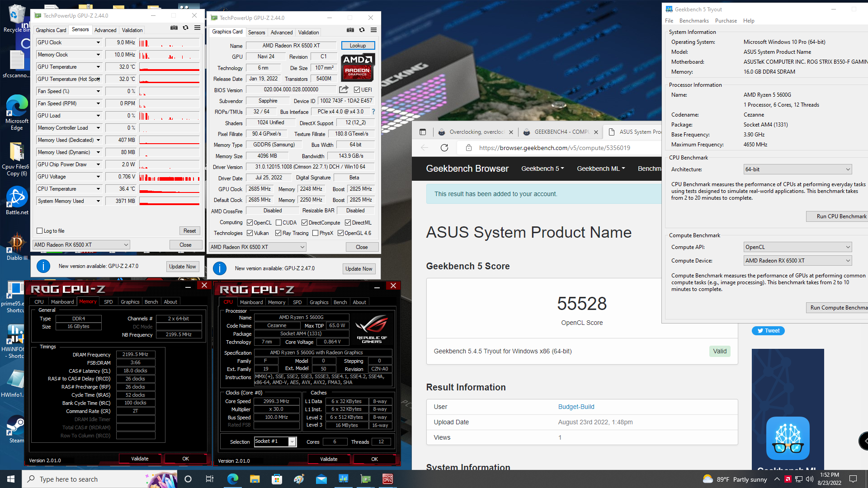Open SPD tab in left ROG CPU-Z

108,302
